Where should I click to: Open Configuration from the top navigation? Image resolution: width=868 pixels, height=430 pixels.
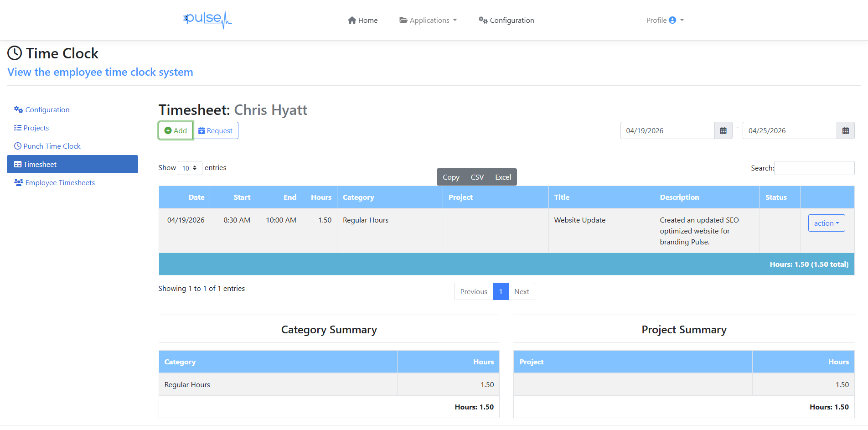point(506,20)
